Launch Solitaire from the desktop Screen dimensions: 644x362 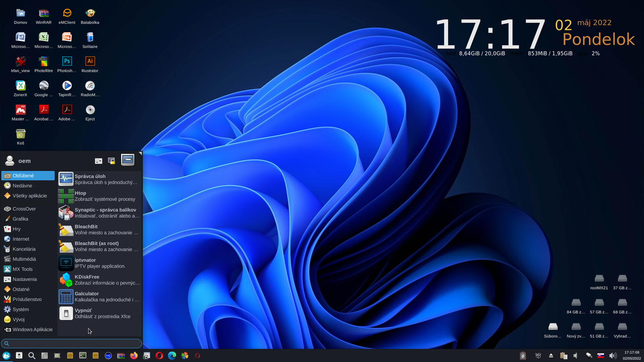[x=90, y=40]
